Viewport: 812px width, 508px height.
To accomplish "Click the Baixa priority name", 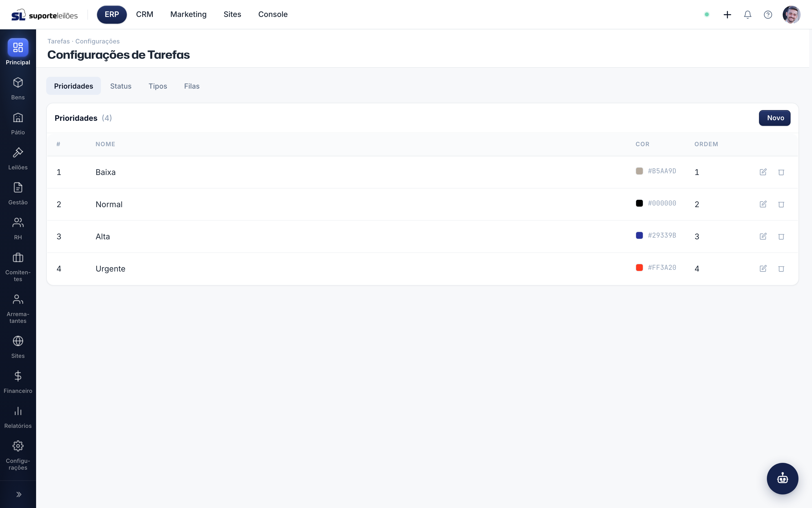I will pos(105,172).
